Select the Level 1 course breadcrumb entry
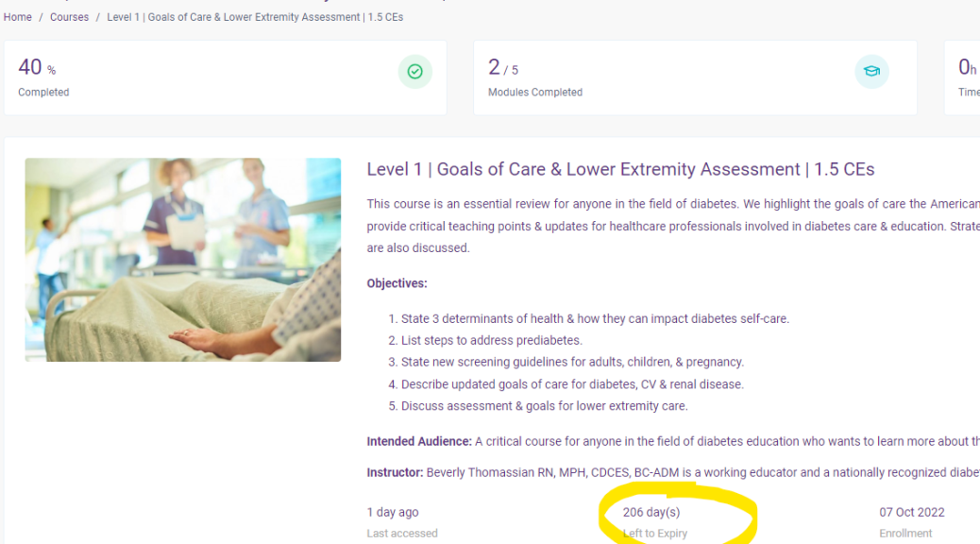 point(255,17)
